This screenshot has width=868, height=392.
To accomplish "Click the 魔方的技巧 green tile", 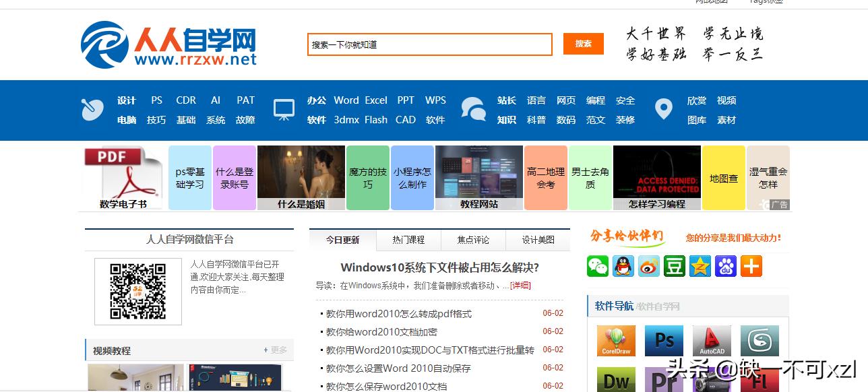I will point(368,178).
